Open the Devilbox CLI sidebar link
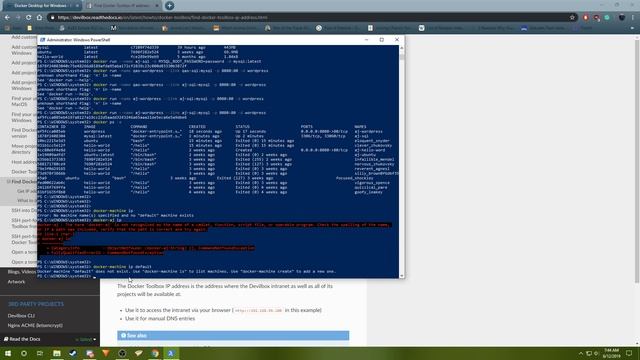 (21, 316)
